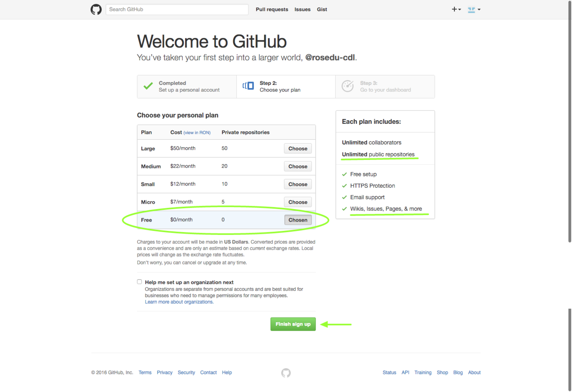Click the Choose your personal plan heading
Viewport: 572px width, 392px height.
(177, 115)
